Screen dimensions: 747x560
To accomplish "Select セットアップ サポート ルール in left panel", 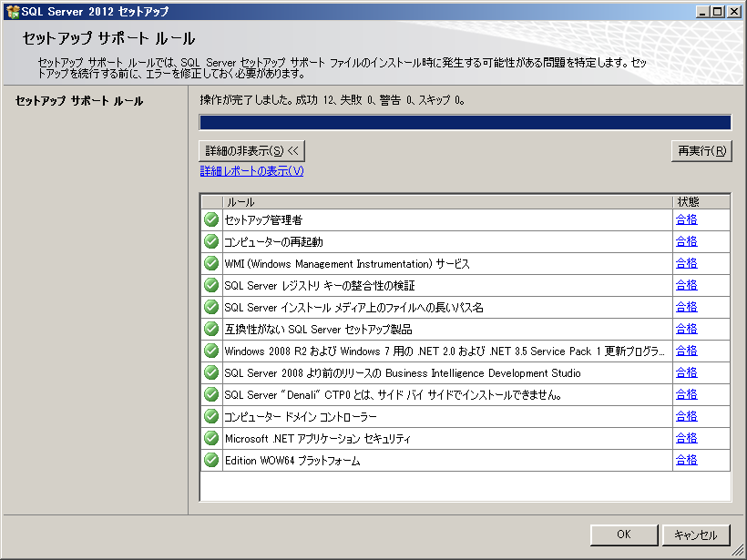I will (79, 101).
